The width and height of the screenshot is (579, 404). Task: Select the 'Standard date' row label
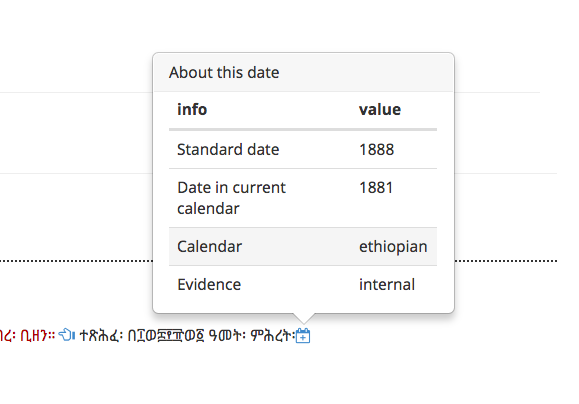[228, 150]
